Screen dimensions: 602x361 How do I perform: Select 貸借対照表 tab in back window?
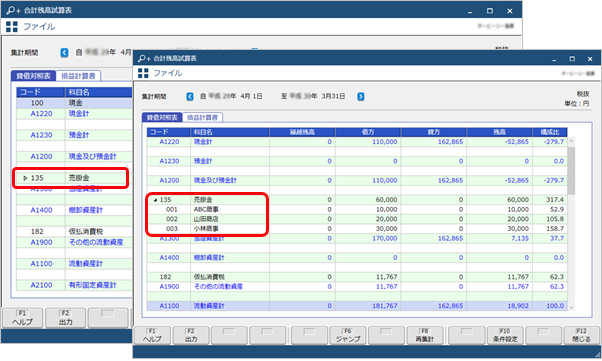pyautogui.click(x=33, y=76)
